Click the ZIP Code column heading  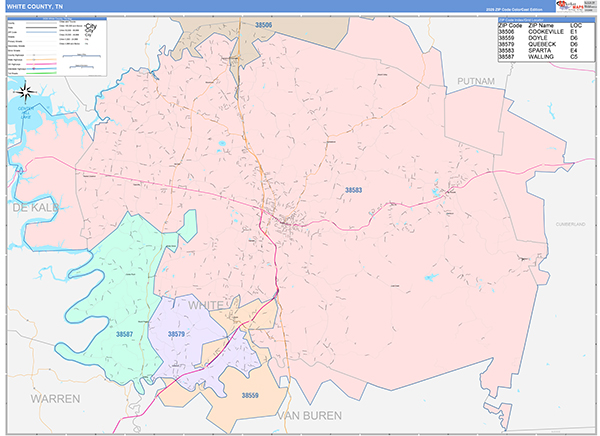(x=510, y=26)
